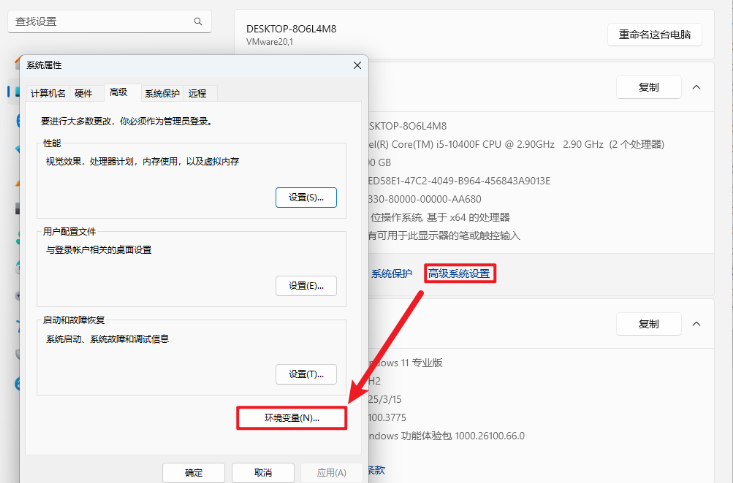Click 重命名这台电脑 button
The height and width of the screenshot is (483, 733).
654,34
